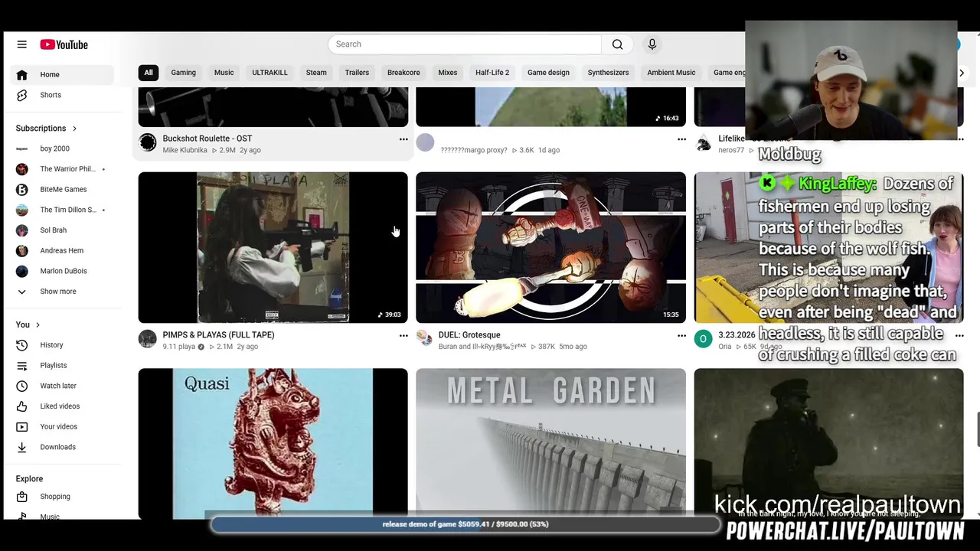The height and width of the screenshot is (551, 980).
Task: Open Andreas Hem subscription
Action: tap(61, 251)
